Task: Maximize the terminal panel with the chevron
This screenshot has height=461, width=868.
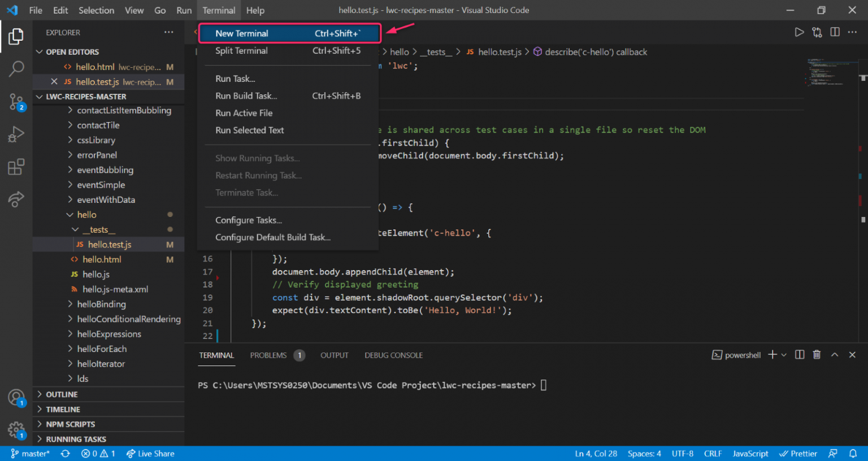Action: tap(835, 354)
